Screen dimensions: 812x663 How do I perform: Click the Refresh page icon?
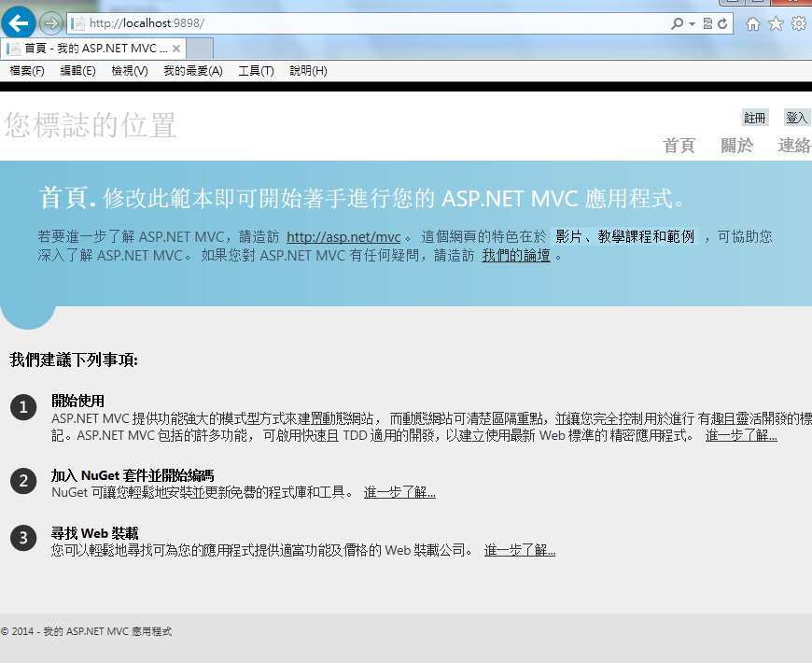[723, 23]
